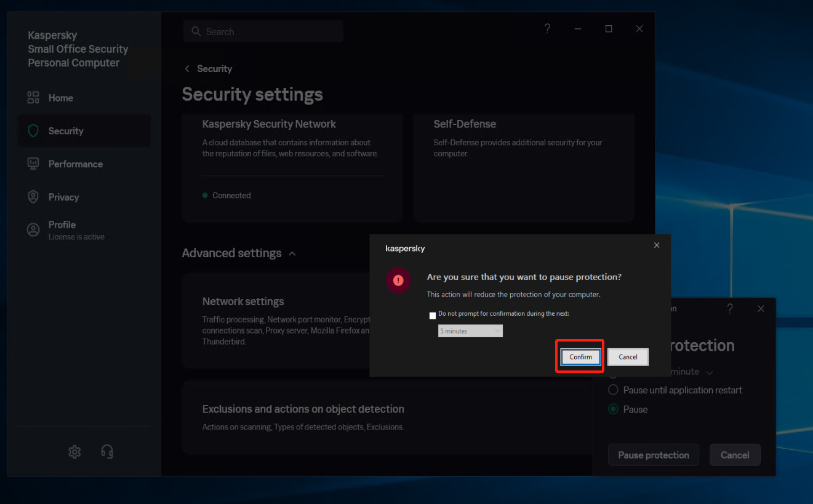Click the search magnifier icon
Screen dimensions: 813x504
(x=196, y=31)
